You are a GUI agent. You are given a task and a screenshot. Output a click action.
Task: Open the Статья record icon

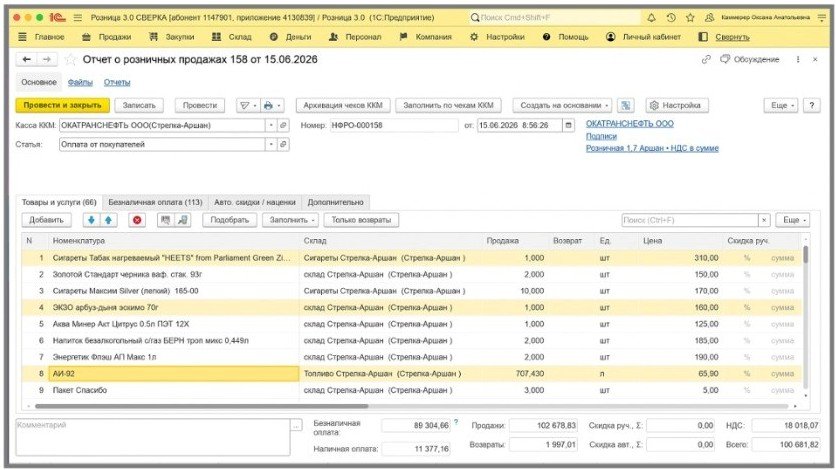(x=283, y=144)
